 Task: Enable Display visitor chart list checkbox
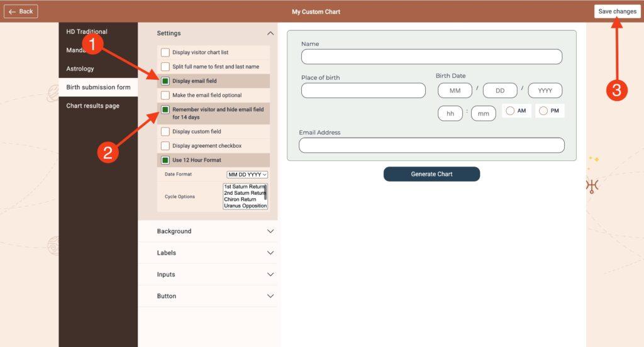pos(165,52)
